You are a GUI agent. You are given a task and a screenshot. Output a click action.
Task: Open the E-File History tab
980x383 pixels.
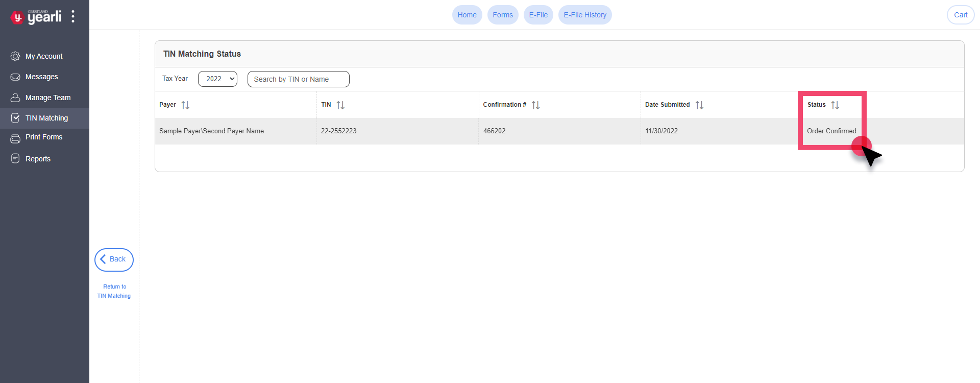(585, 15)
